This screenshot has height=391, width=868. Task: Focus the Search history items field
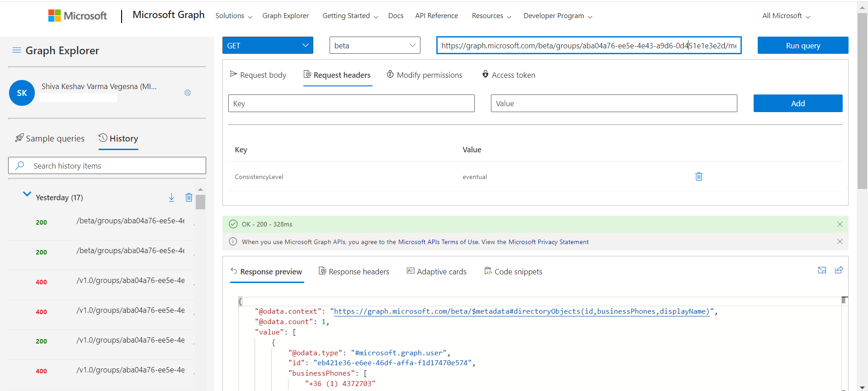(x=107, y=165)
